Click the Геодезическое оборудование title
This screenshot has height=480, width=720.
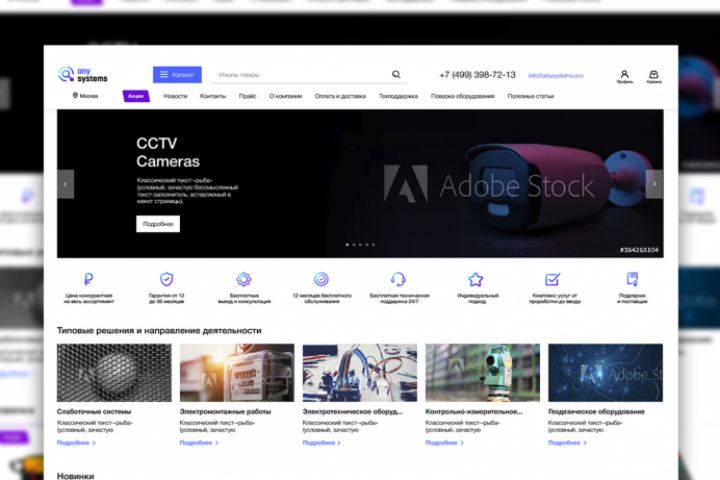596,412
